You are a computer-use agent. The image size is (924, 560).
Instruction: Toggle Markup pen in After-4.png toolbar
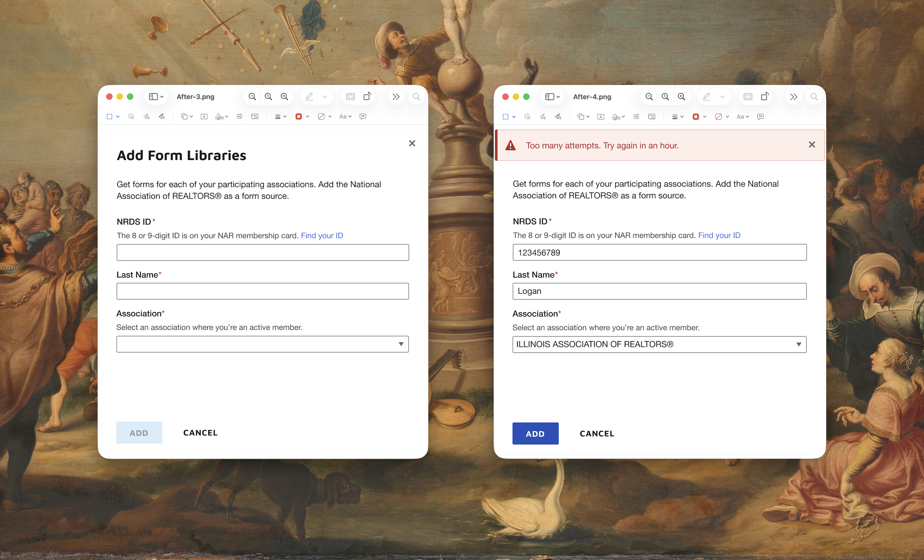pyautogui.click(x=706, y=97)
